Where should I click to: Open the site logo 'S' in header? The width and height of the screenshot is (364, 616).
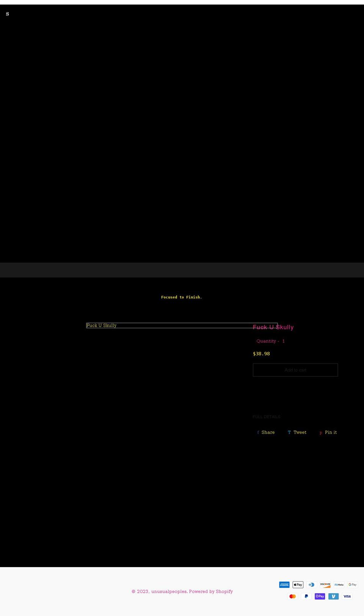point(7,14)
